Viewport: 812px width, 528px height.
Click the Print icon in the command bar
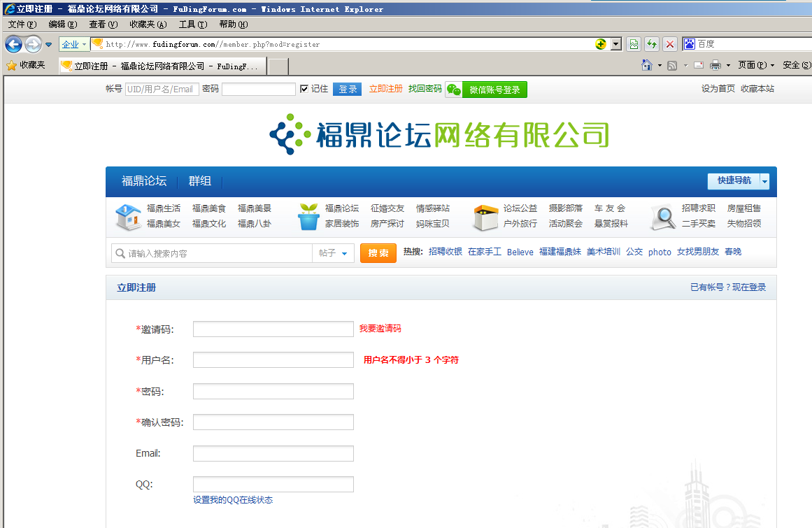[x=715, y=65]
